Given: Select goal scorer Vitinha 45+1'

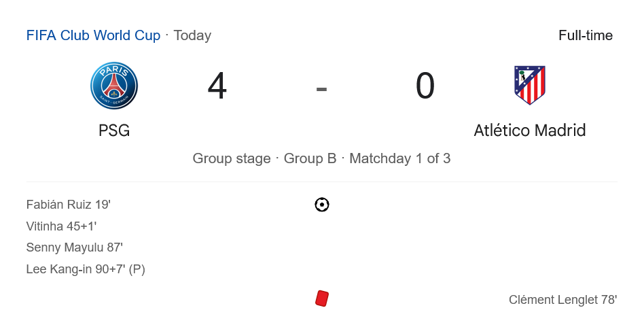Looking at the screenshot, I should tap(62, 226).
